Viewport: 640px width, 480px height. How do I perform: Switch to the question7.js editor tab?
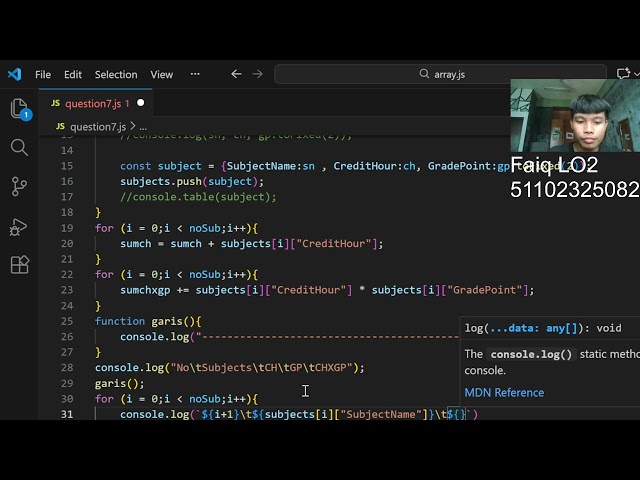[x=92, y=103]
